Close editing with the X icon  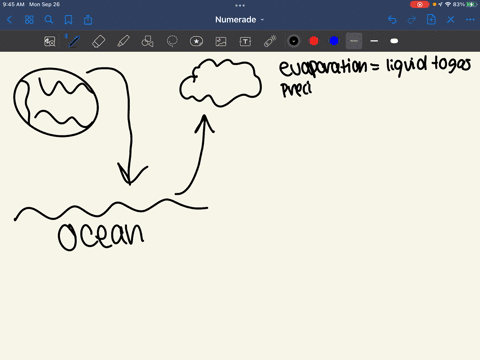click(451, 20)
